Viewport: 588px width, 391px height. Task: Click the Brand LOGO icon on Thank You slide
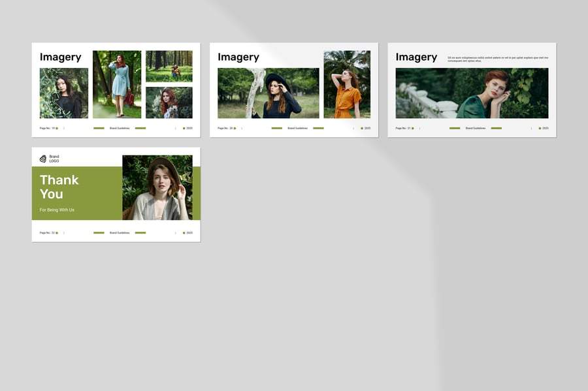[x=43, y=159]
